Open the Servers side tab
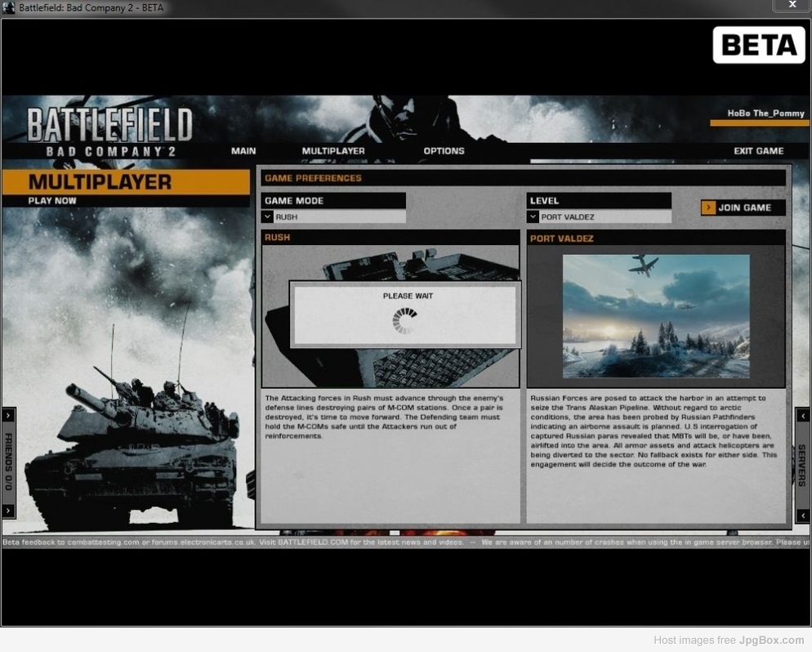 pyautogui.click(x=803, y=465)
